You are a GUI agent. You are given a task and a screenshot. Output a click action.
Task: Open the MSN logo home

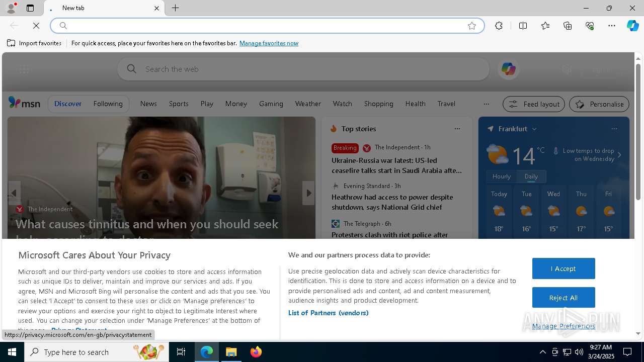24,103
